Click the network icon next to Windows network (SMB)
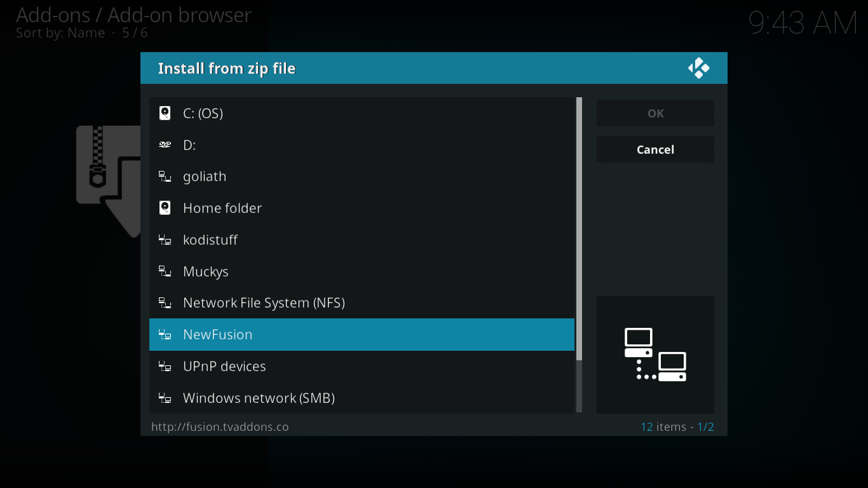The image size is (868, 488). coord(165,398)
